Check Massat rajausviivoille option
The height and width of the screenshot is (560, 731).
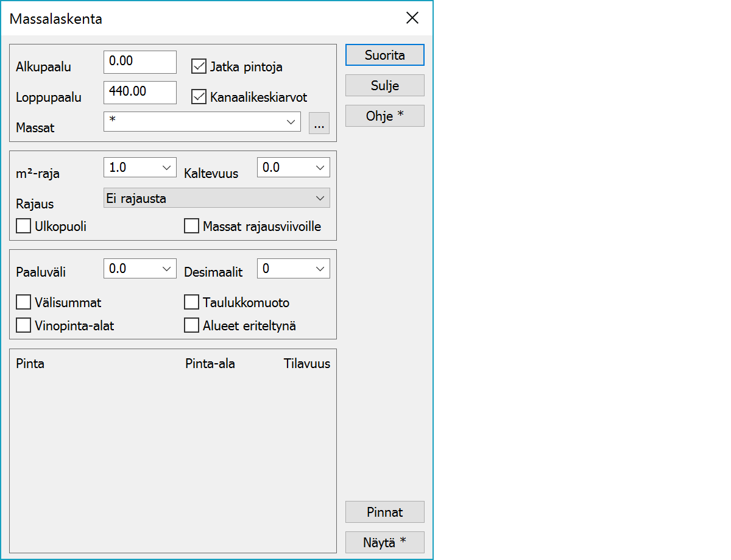click(192, 226)
